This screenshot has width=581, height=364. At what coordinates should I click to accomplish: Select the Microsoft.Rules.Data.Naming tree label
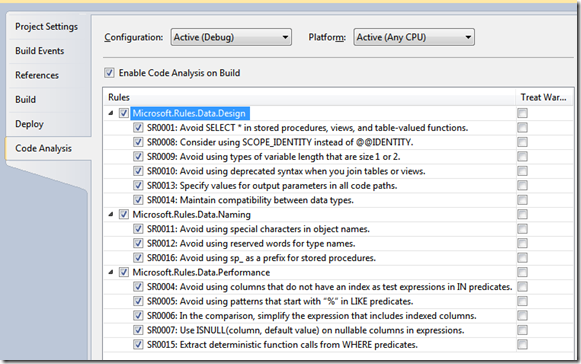(191, 214)
